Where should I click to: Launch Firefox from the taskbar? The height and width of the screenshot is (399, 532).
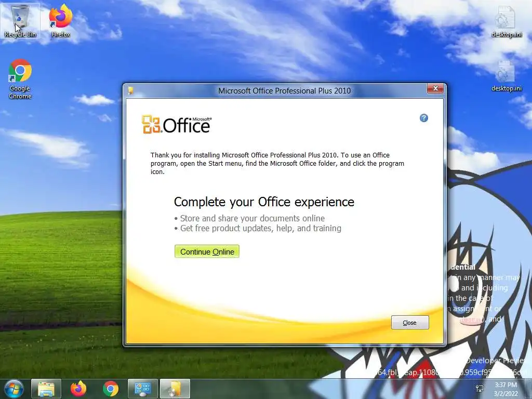tap(78, 389)
